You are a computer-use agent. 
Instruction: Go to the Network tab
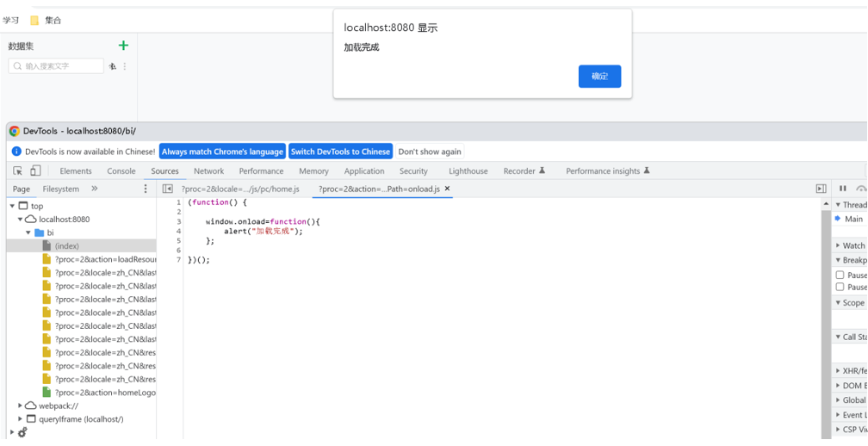point(208,171)
